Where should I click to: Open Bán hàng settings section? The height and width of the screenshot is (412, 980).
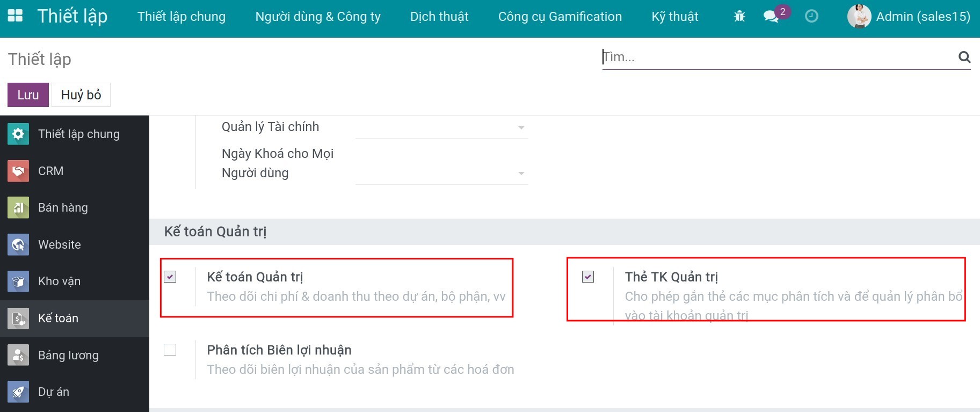[x=62, y=207]
